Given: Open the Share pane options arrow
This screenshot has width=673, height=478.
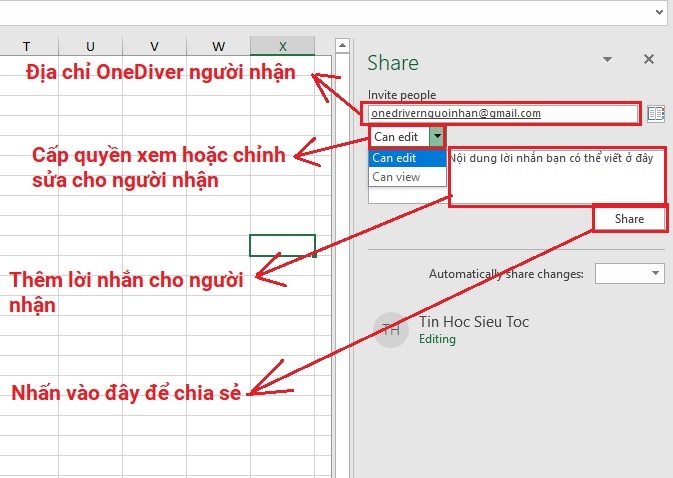Looking at the screenshot, I should tap(607, 59).
